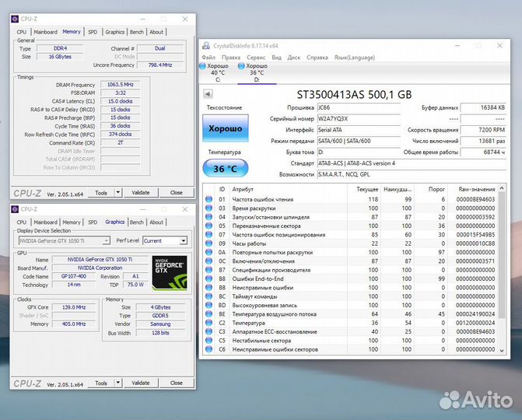
Task: Click the back arrow button beside disk name
Action: pyautogui.click(x=208, y=94)
